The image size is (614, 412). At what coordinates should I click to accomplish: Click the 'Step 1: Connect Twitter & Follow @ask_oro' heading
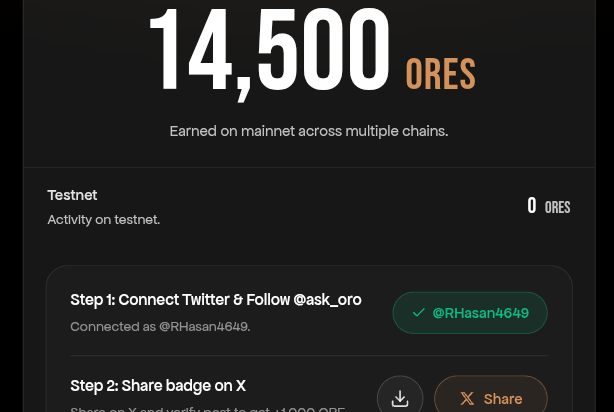click(x=216, y=300)
